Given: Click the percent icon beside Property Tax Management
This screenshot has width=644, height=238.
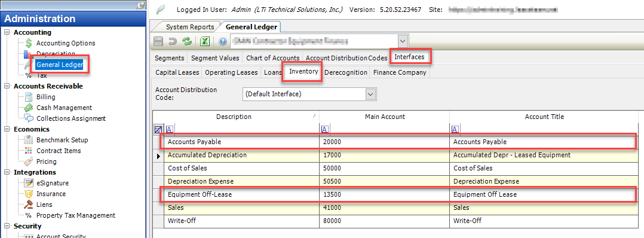Looking at the screenshot, I should click(28, 215).
